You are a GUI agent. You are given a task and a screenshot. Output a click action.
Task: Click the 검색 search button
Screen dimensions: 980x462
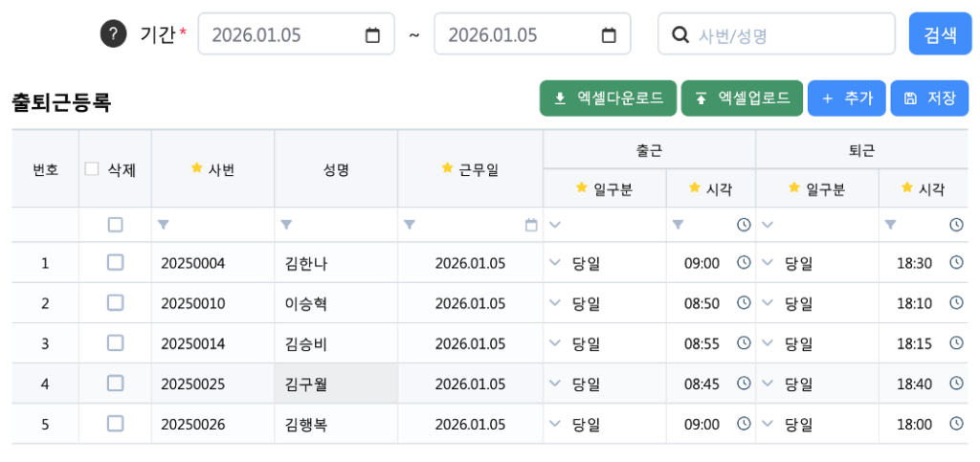pos(940,34)
